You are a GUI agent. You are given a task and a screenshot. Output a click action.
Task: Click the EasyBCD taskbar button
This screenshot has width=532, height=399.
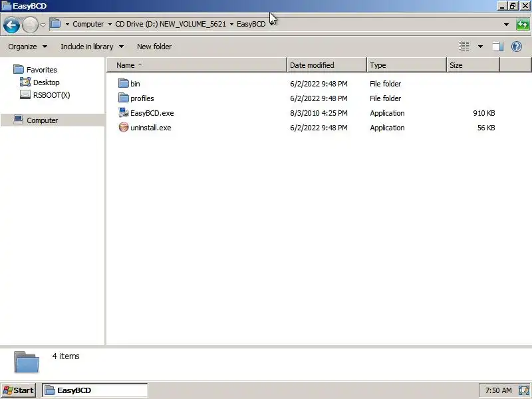(94, 390)
